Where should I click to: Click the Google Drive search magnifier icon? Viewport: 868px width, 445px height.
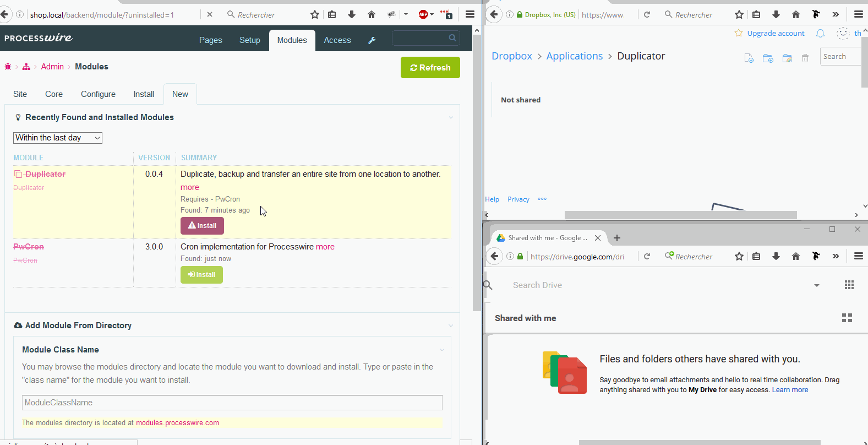tap(488, 285)
